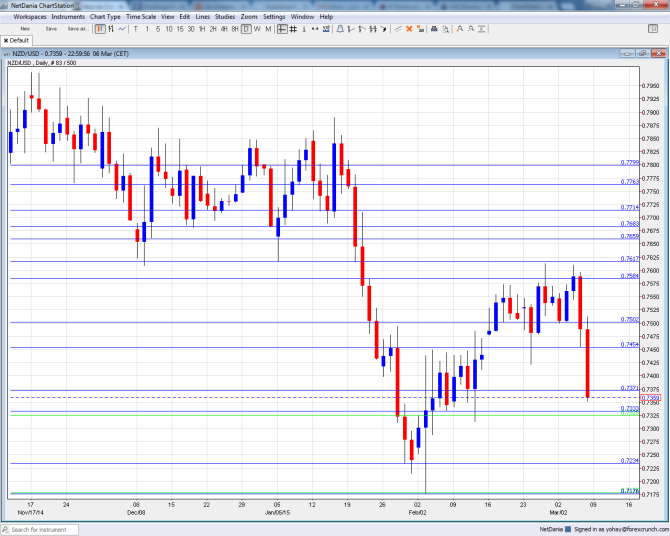The width and height of the screenshot is (670, 536).
Task: Minimize the NZD/USD chart window
Action: pyautogui.click(x=627, y=53)
